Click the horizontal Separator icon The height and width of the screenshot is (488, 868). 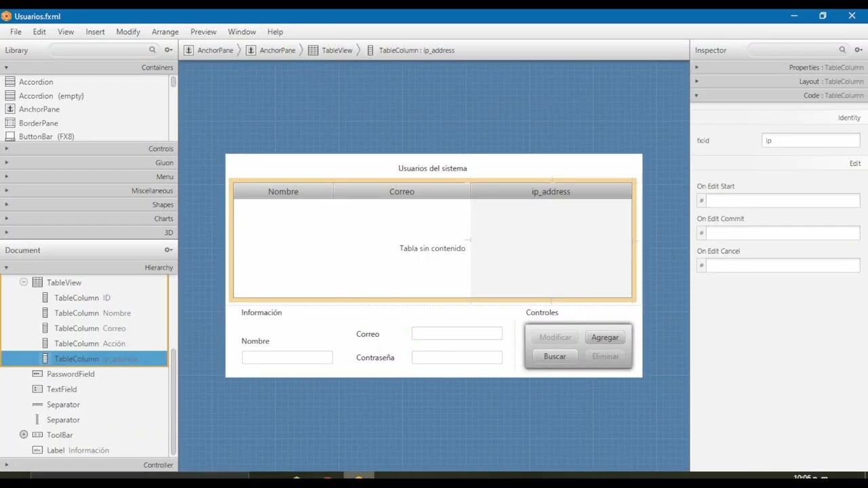pos(37,405)
